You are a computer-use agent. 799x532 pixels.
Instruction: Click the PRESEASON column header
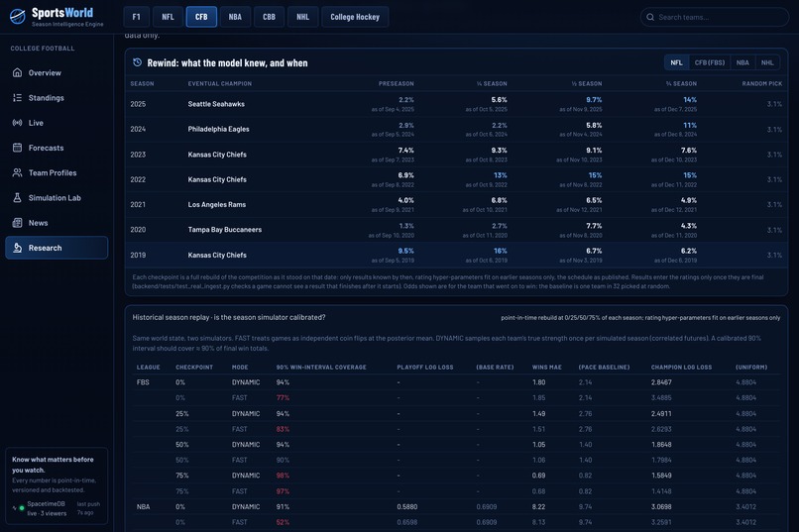[396, 83]
